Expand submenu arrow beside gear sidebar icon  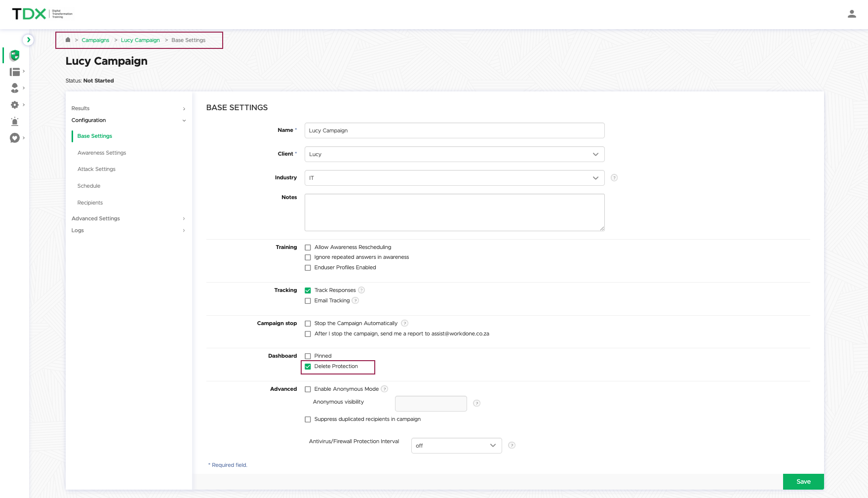24,105
